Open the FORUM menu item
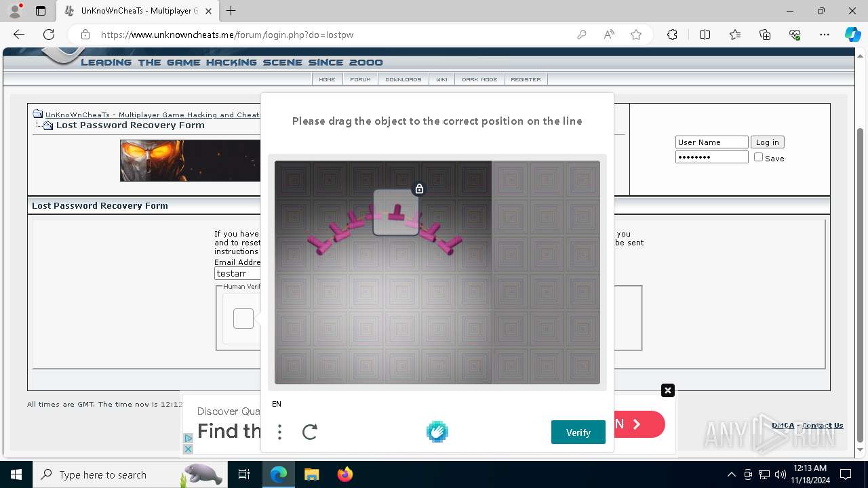This screenshot has height=488, width=868. [360, 79]
